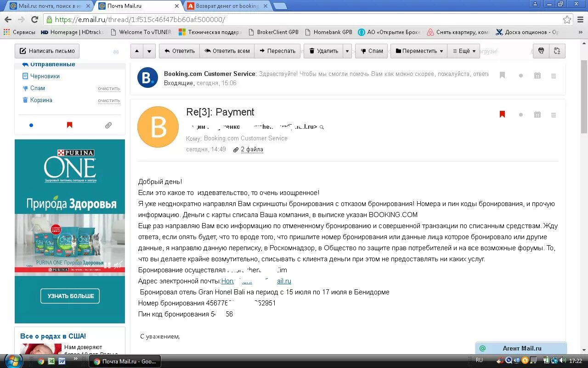
Task: Open the Техническая поддержка bookmark
Action: [x=210, y=32]
